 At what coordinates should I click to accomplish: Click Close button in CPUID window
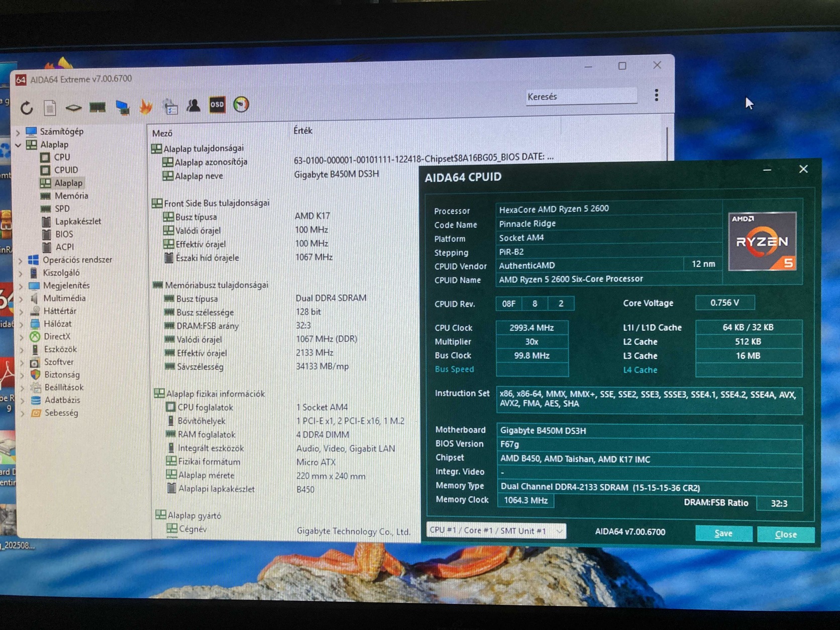pos(786,535)
